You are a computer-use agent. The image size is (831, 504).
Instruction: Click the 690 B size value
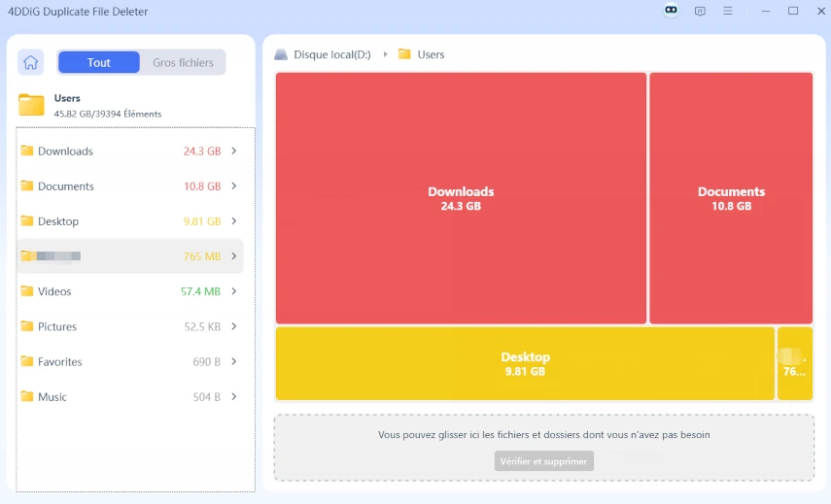206,361
